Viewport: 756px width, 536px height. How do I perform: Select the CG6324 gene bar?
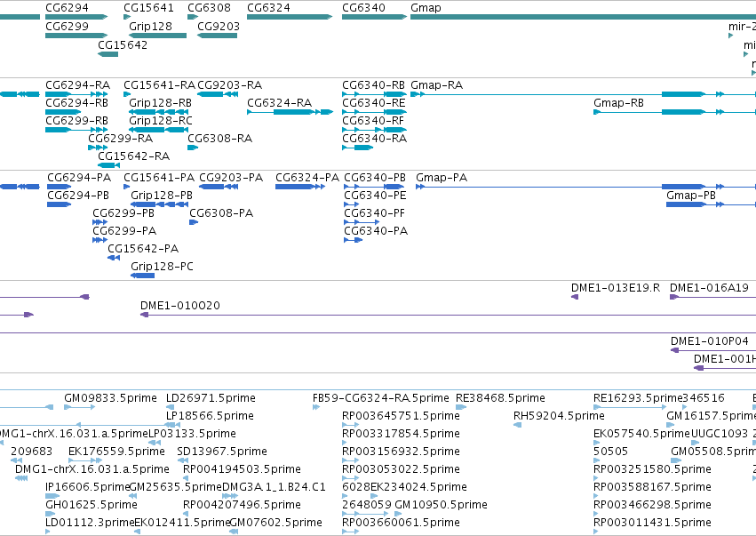[290, 17]
